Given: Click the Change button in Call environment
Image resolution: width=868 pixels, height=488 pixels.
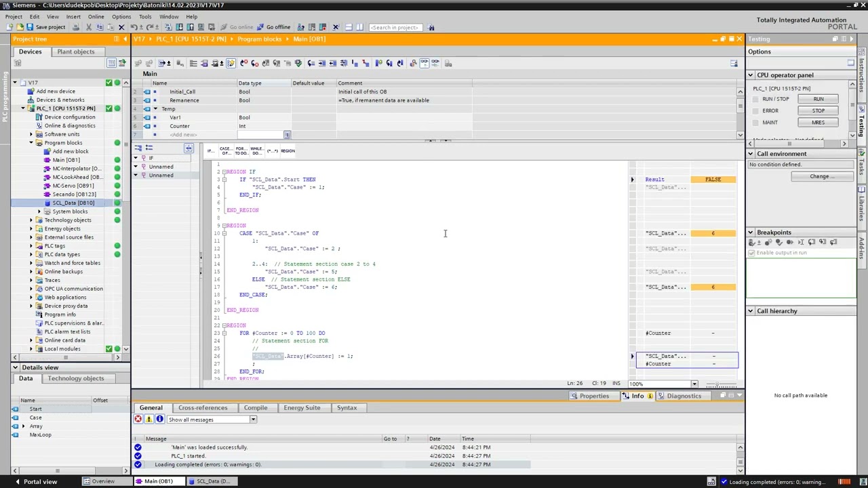Looking at the screenshot, I should click(x=821, y=176).
